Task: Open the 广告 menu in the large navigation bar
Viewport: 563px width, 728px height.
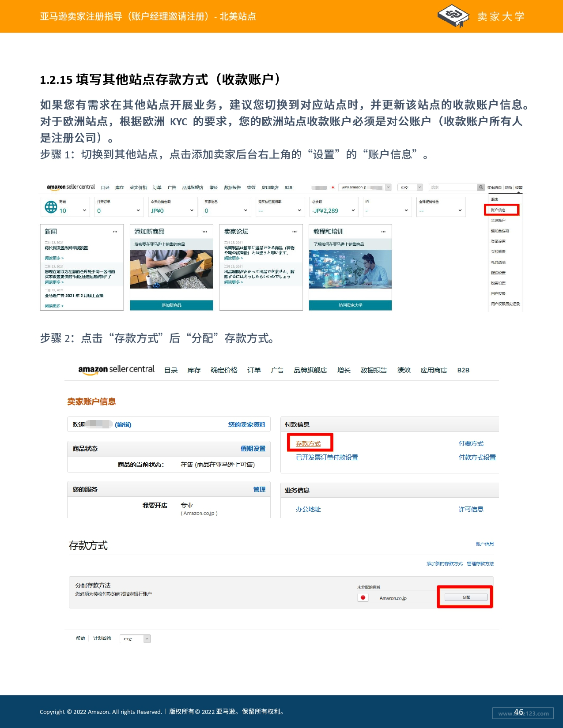Action: point(277,370)
